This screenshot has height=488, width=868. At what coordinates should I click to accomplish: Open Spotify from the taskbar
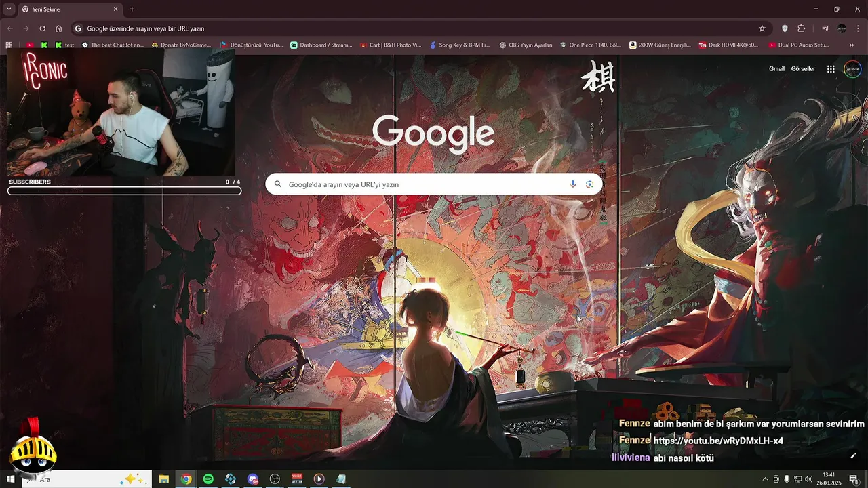pos(208,479)
